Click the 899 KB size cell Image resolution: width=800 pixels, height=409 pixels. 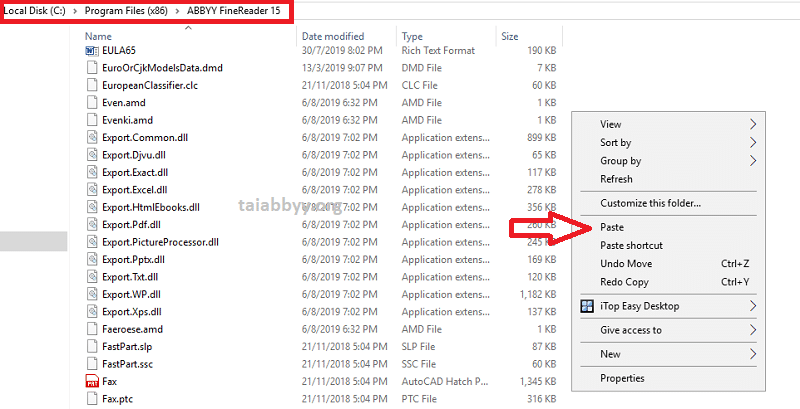542,138
